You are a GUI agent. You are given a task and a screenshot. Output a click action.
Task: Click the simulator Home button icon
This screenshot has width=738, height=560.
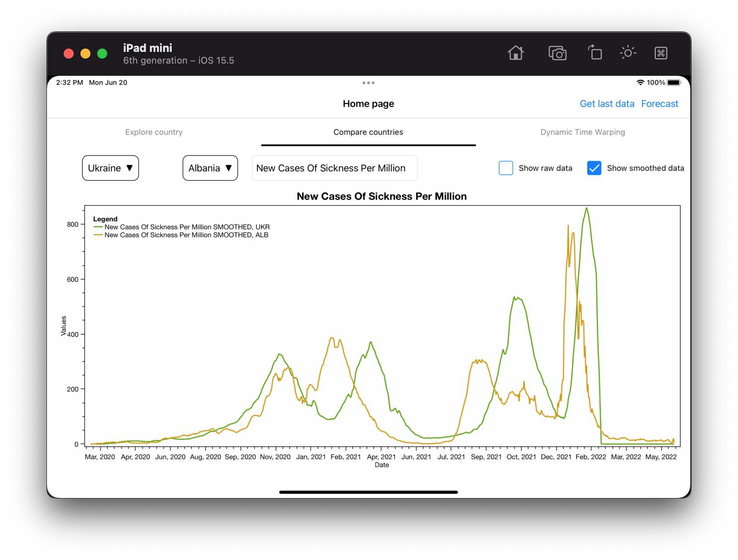pyautogui.click(x=516, y=53)
